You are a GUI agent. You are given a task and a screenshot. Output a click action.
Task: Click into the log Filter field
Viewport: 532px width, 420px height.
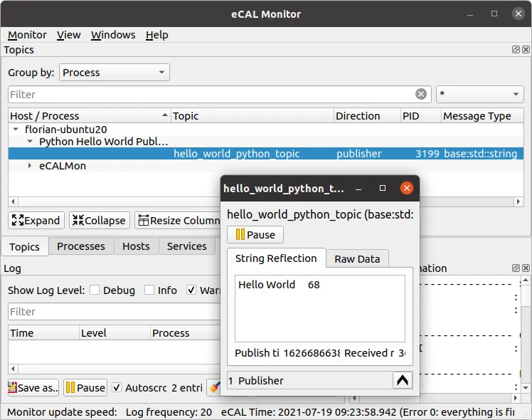tap(114, 311)
